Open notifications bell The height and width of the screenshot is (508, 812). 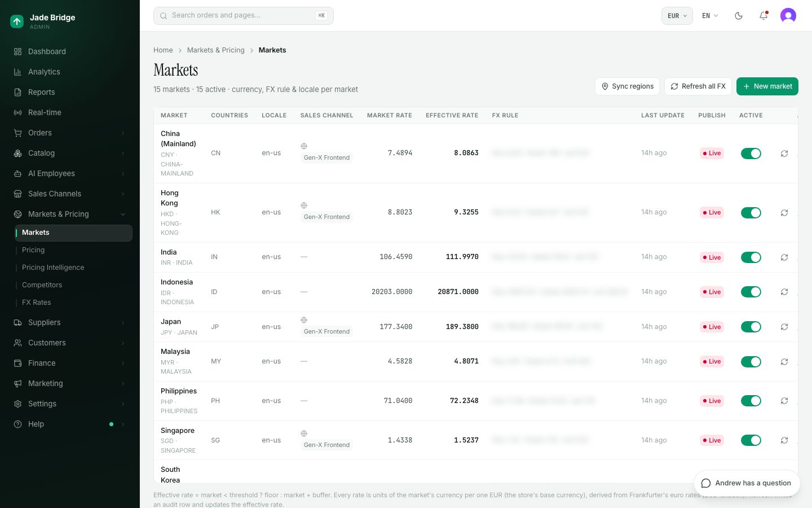click(x=764, y=16)
